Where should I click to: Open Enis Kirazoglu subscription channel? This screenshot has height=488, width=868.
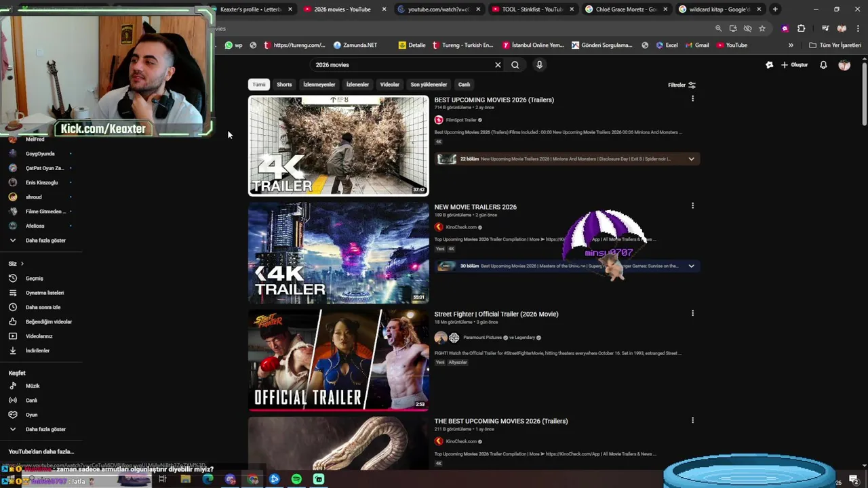coord(41,183)
